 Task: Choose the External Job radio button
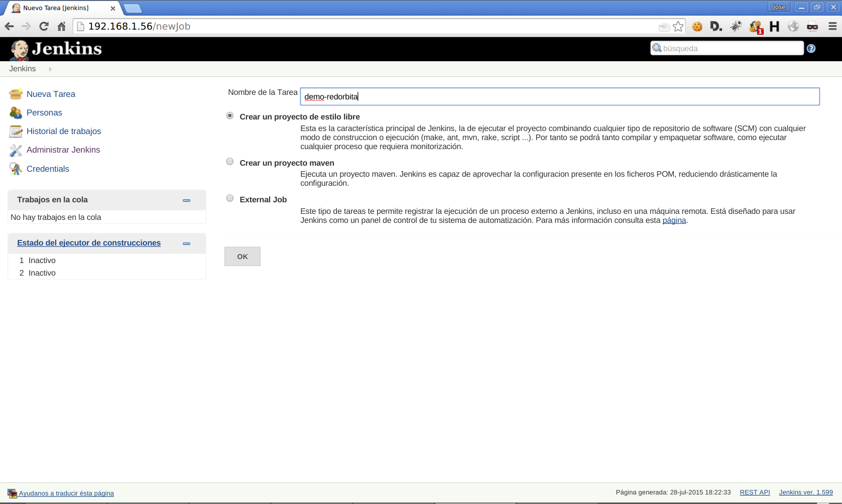click(x=230, y=198)
